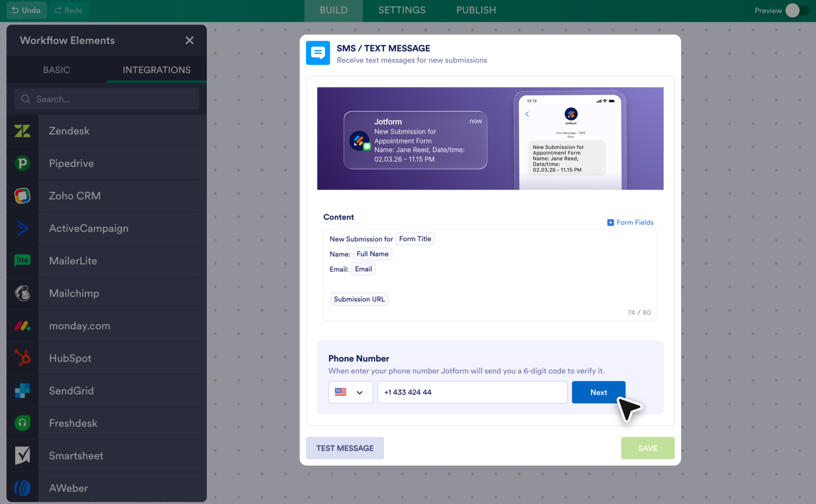Click the Freshdesk logo icon

[22, 423]
